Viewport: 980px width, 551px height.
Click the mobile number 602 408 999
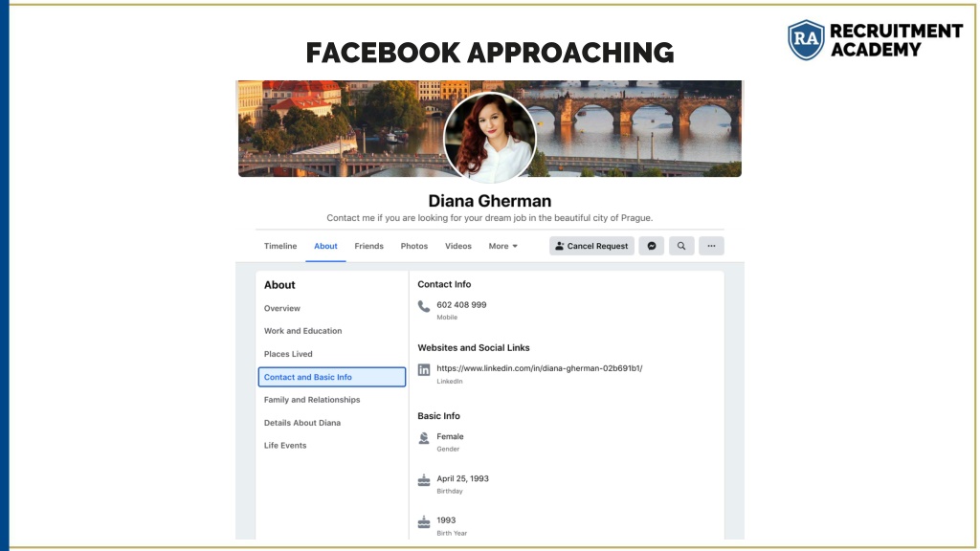click(x=461, y=305)
